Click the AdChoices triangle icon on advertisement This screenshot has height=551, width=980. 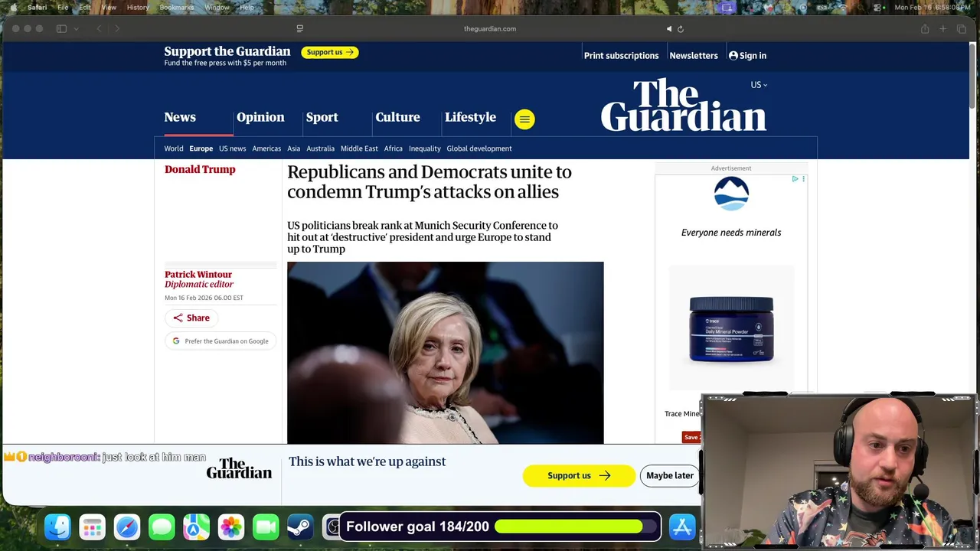pyautogui.click(x=795, y=179)
